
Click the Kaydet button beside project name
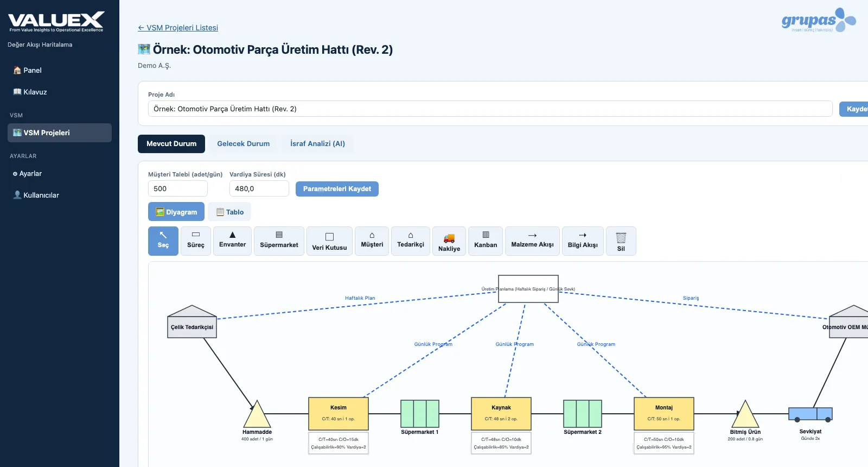tap(854, 109)
